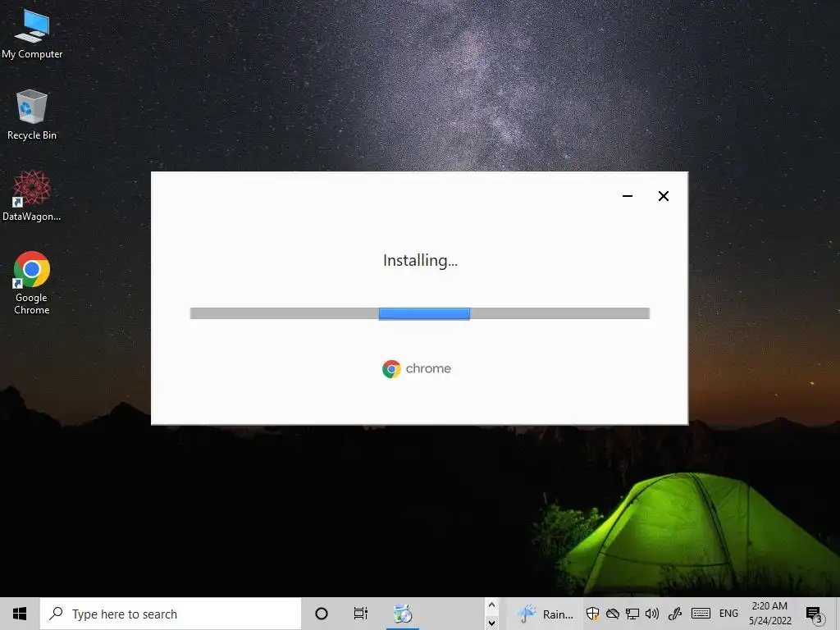
Task: Select the Google Chrome desktop shortcut
Action: (x=32, y=282)
